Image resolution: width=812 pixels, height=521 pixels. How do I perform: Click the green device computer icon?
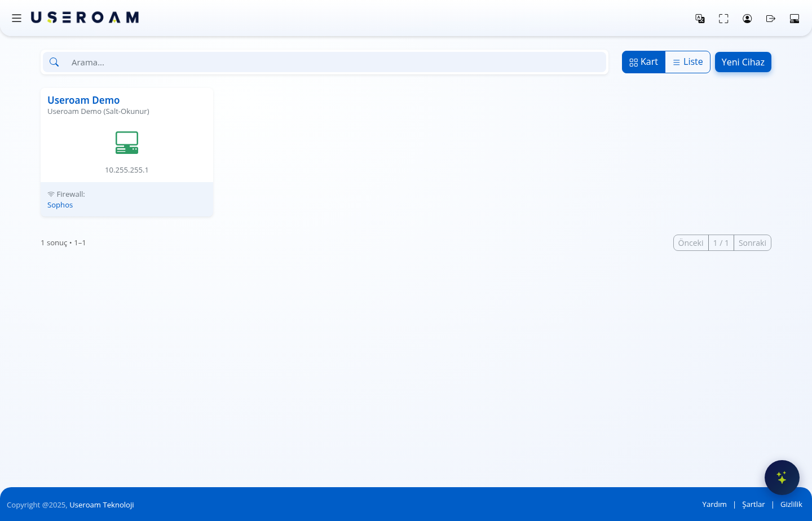tap(127, 143)
